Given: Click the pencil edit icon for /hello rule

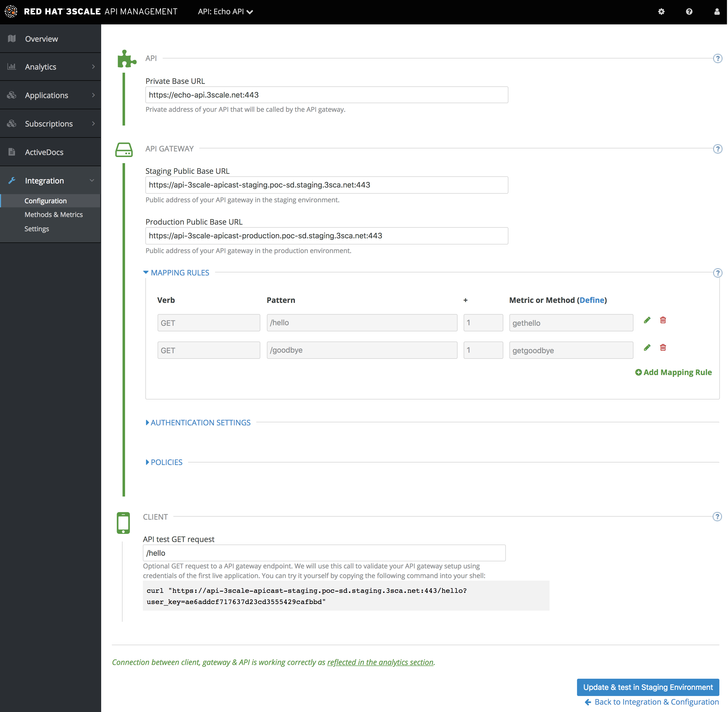Looking at the screenshot, I should pyautogui.click(x=647, y=320).
